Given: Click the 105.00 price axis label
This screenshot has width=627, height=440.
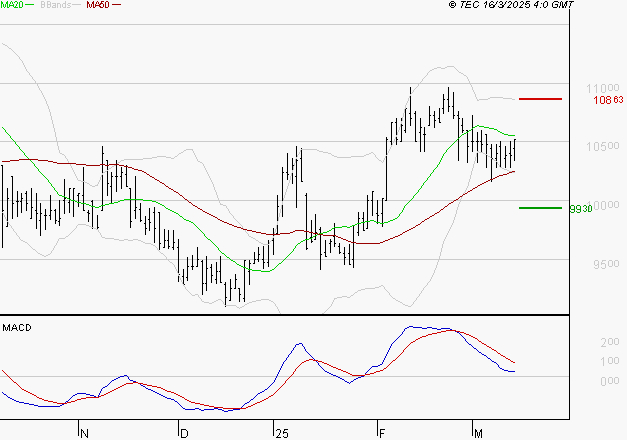Looking at the screenshot, I should click(603, 146).
